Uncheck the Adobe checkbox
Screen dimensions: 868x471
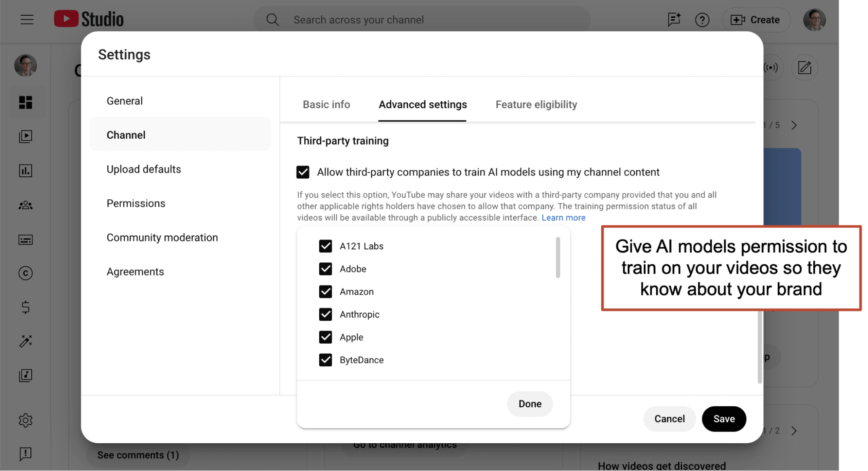325,269
